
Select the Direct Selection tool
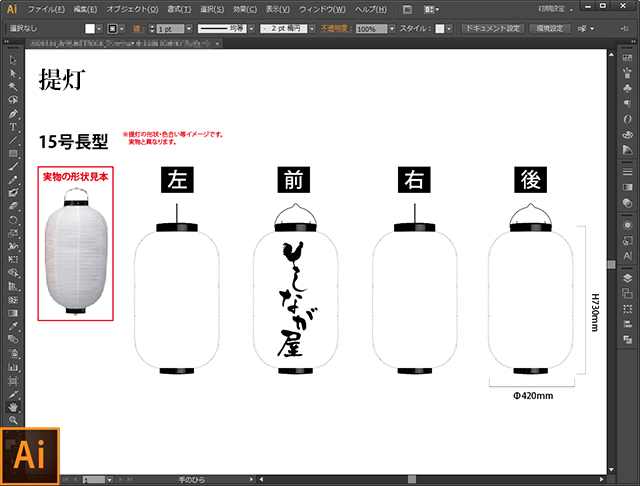tap(13, 73)
